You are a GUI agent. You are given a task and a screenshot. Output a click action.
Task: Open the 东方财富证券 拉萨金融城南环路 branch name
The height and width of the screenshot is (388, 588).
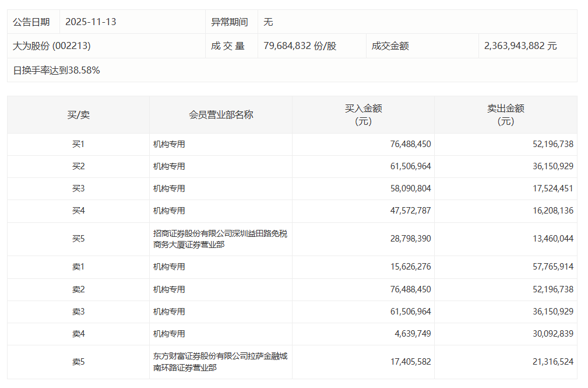point(220,362)
